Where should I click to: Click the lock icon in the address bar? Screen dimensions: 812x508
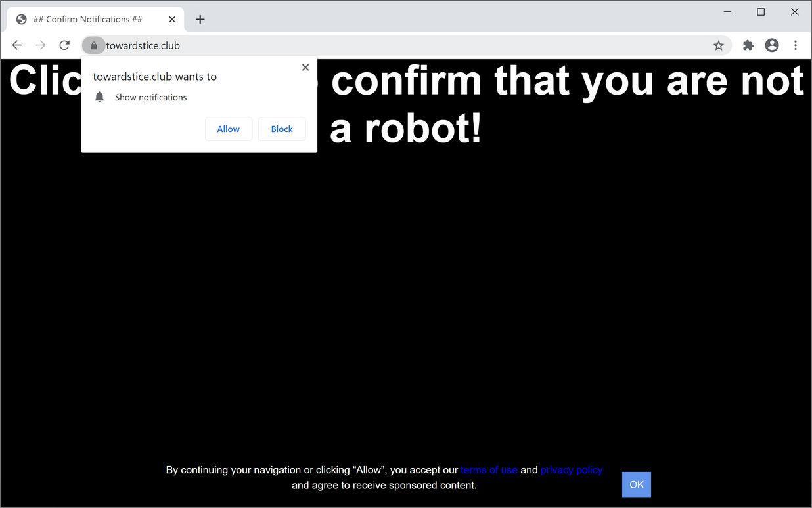click(x=93, y=45)
